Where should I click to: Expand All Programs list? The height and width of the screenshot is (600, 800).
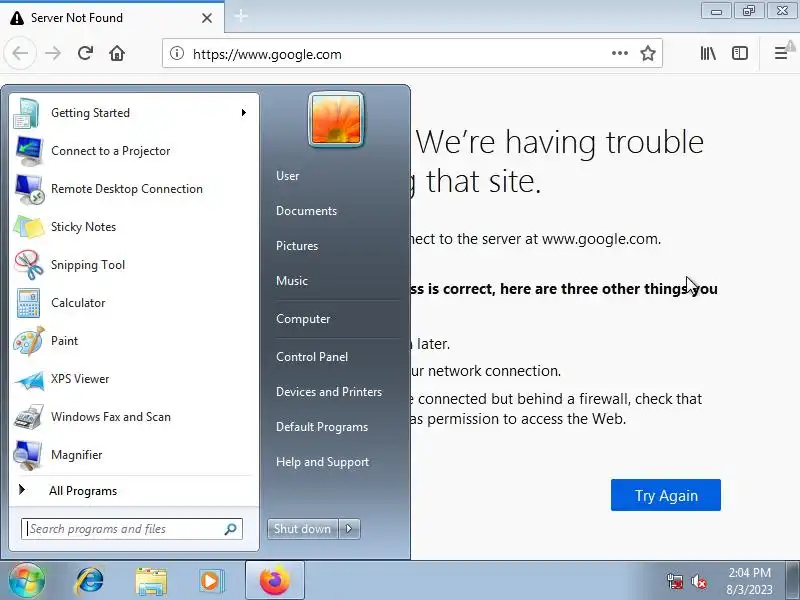(x=134, y=491)
